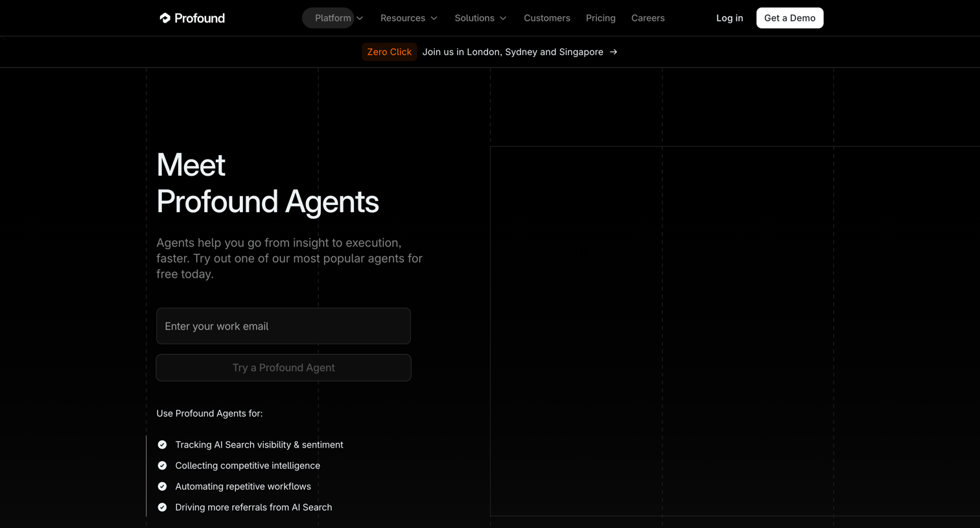Go to the Customers page
Image resolution: width=980 pixels, height=528 pixels.
pyautogui.click(x=547, y=18)
